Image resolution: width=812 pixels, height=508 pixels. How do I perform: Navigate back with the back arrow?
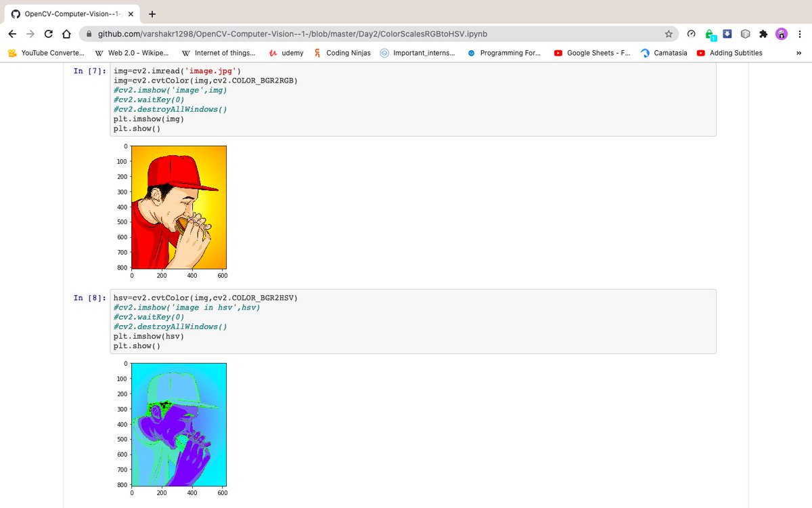click(x=12, y=33)
